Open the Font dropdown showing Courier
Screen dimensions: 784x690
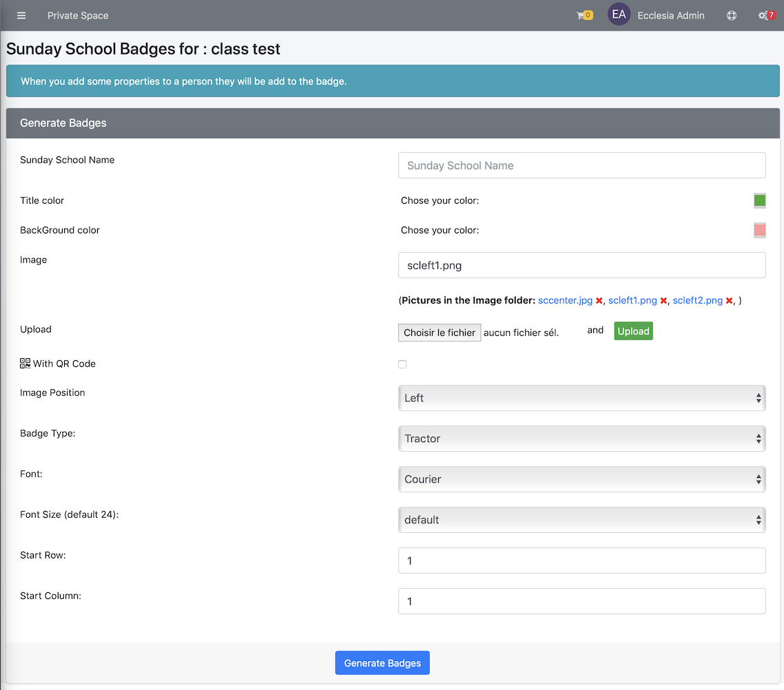tap(581, 479)
